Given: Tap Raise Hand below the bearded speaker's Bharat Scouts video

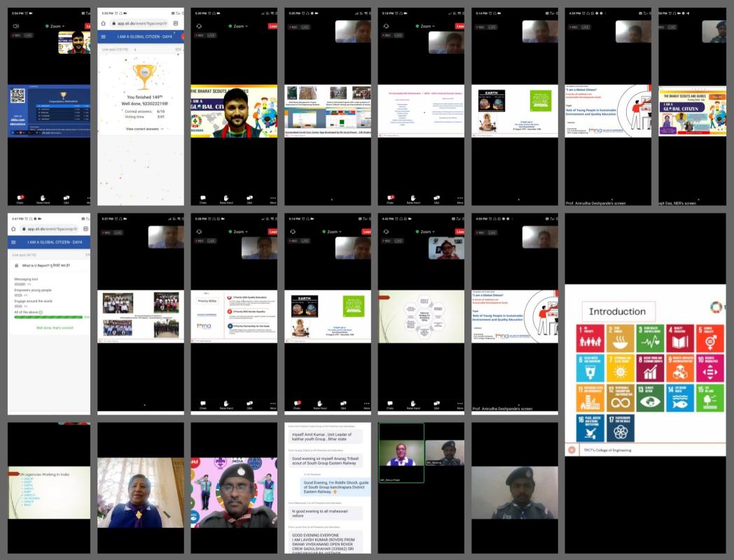Looking at the screenshot, I should pyautogui.click(x=226, y=199).
